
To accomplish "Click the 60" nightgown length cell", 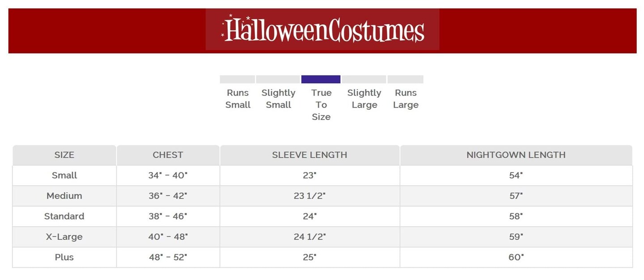I will pos(516,257).
